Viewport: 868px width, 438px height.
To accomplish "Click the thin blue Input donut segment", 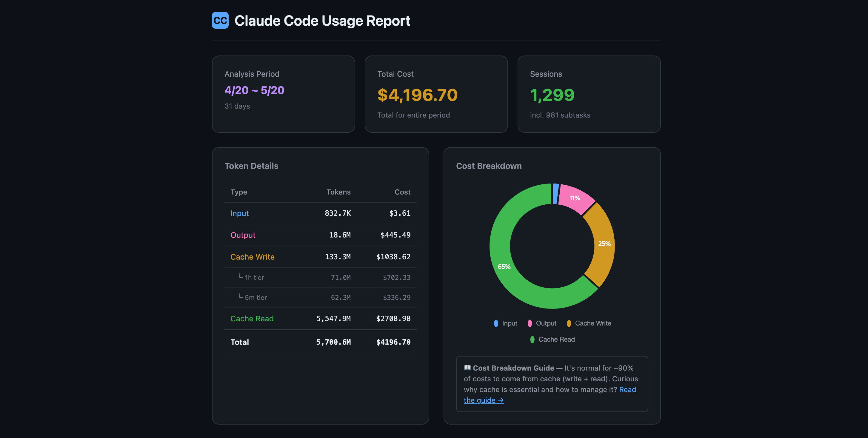I will [x=555, y=194].
